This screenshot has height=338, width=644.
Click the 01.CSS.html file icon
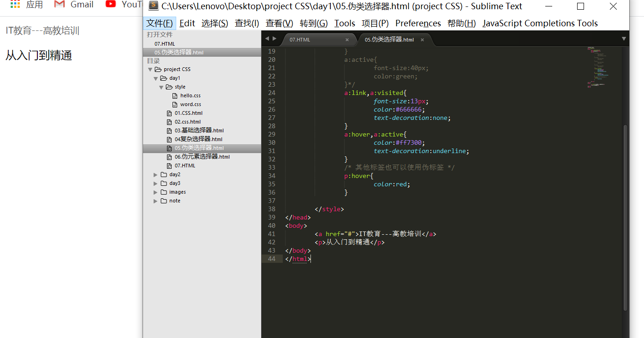(169, 113)
